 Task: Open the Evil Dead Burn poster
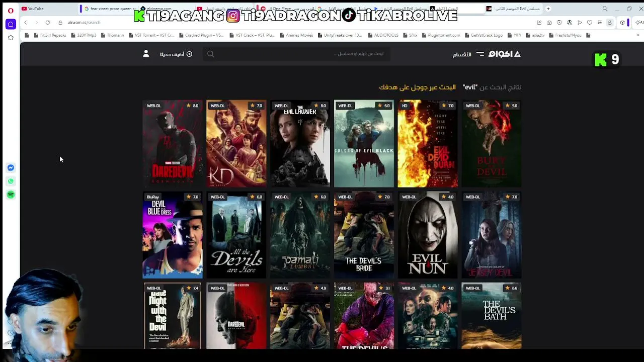(x=428, y=144)
